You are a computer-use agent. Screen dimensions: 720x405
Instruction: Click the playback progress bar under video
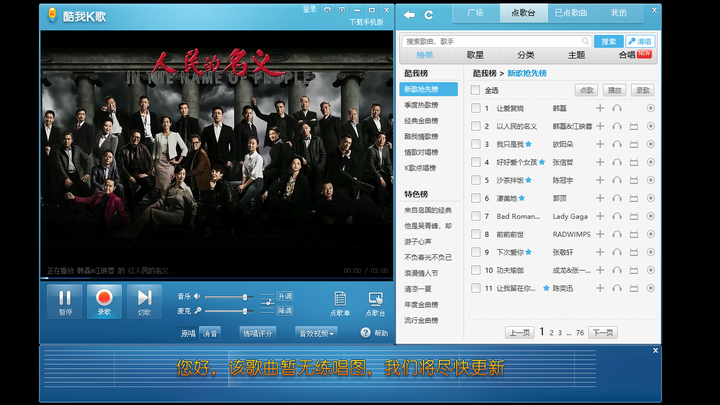click(x=216, y=278)
